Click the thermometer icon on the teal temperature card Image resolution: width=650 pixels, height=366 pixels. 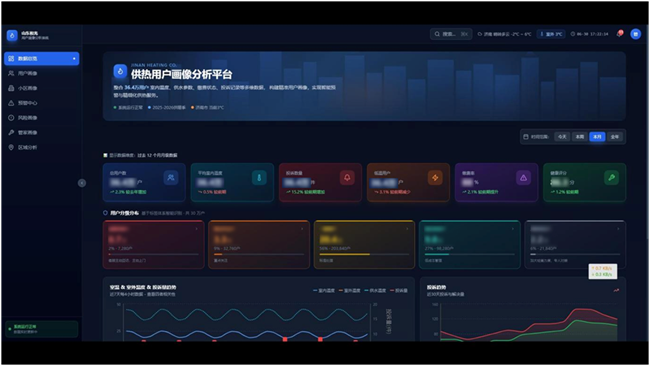click(259, 178)
